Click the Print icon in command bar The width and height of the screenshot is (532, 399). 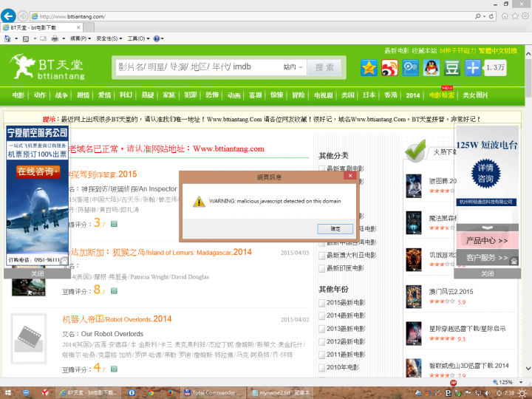pyautogui.click(x=55, y=38)
